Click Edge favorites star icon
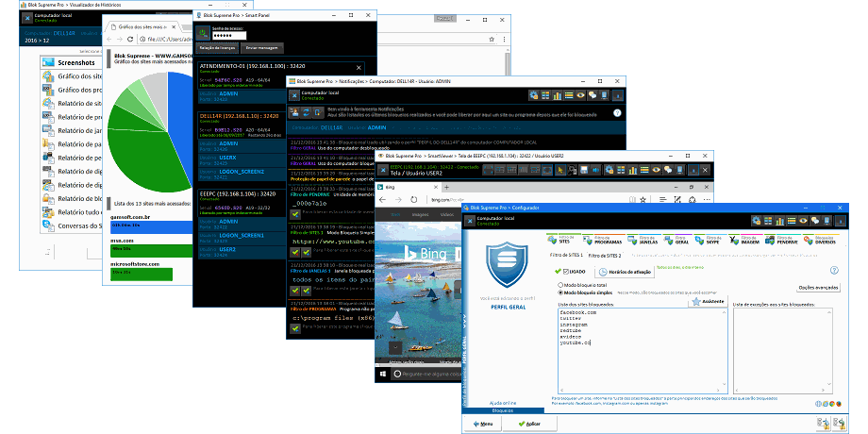The width and height of the screenshot is (868, 434). coord(643,199)
